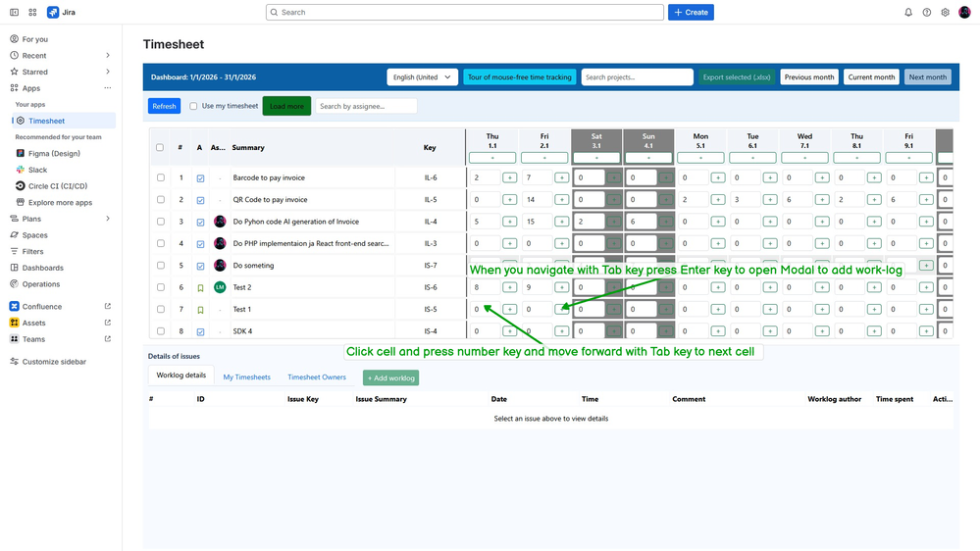Open Circle CI (CI/CD) app in sidebar
980x551 pixels.
click(58, 186)
